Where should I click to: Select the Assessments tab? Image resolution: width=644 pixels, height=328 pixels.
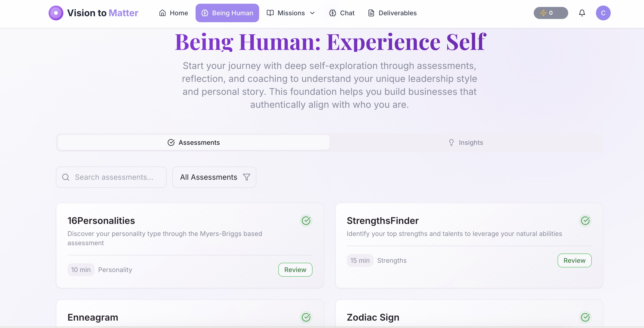click(x=194, y=142)
